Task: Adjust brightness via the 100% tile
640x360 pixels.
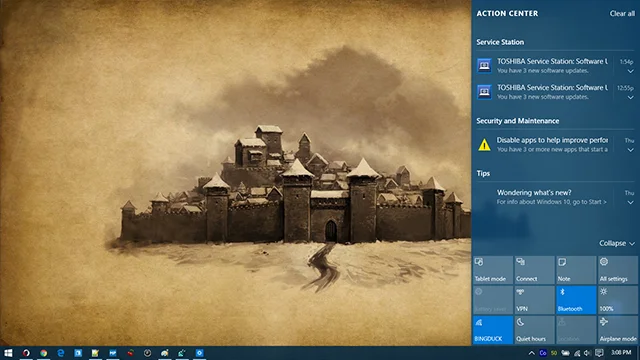Action: tap(618, 300)
